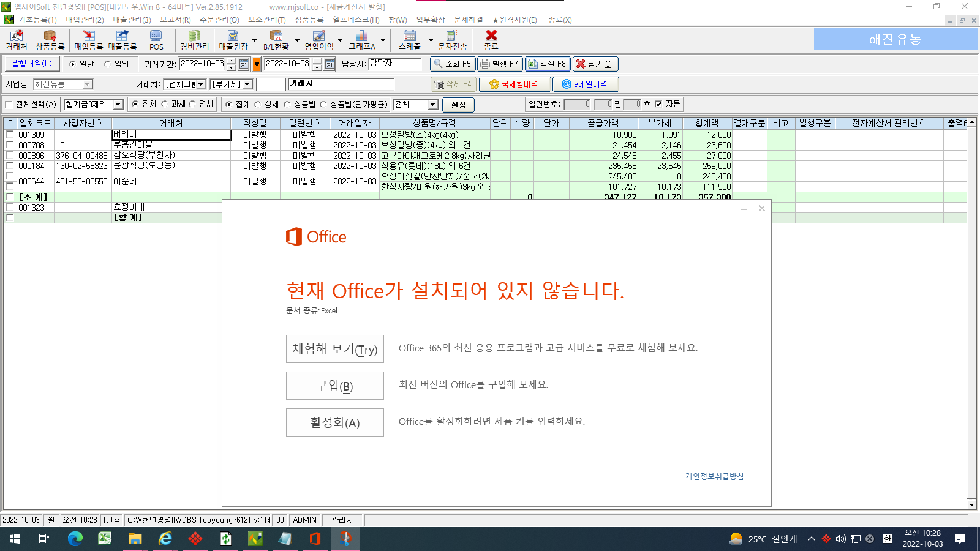Open Internet Explorer from taskbar
The width and height of the screenshot is (980, 551).
coord(165,539)
